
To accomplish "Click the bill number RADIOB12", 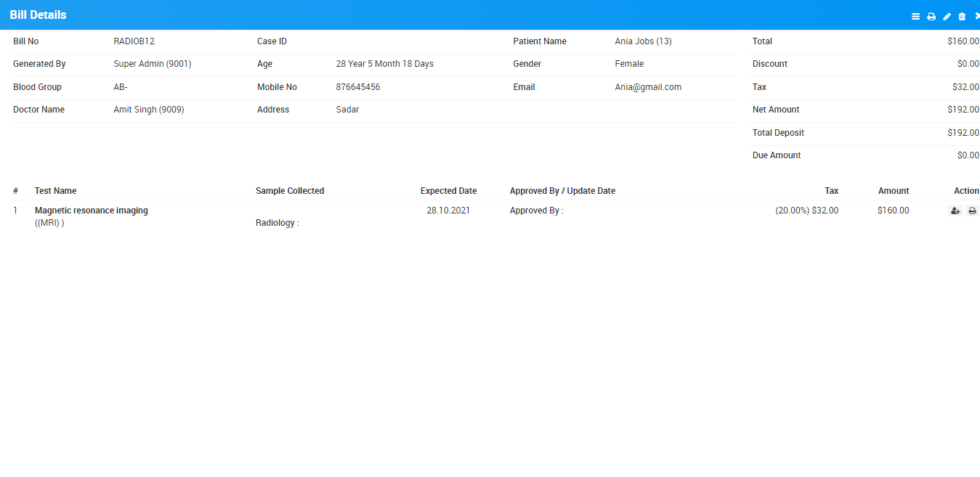I will click(x=134, y=41).
